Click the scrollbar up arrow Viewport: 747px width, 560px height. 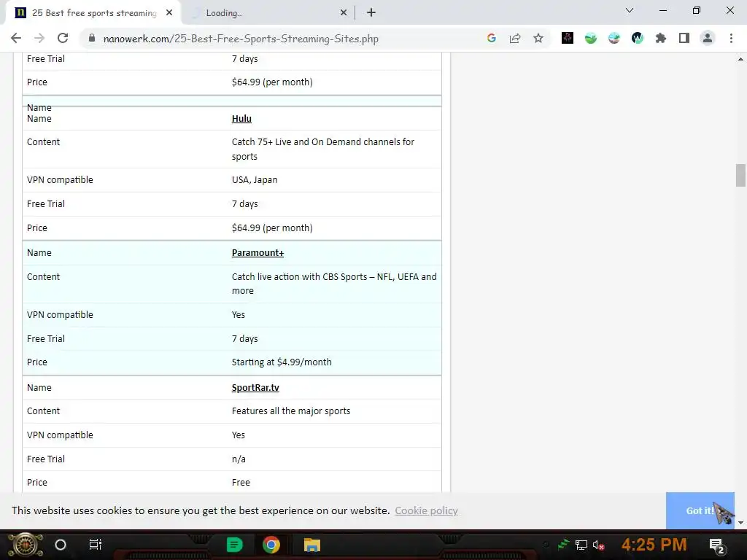click(740, 59)
